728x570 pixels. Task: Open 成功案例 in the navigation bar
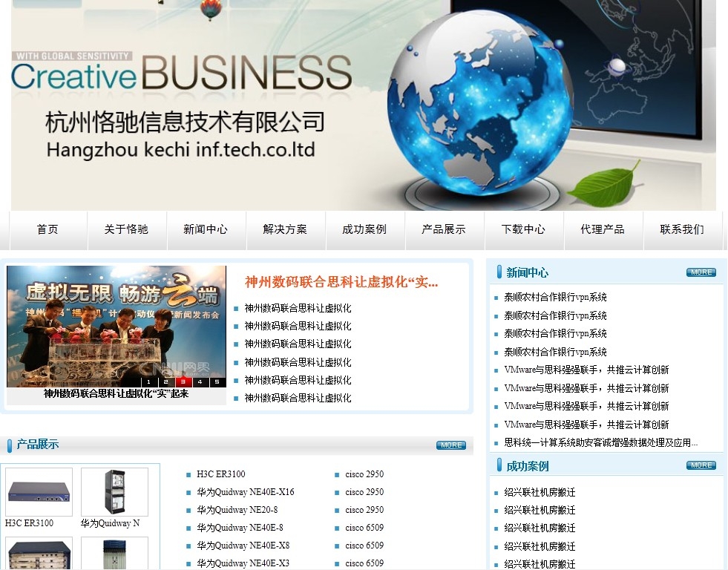[364, 230]
